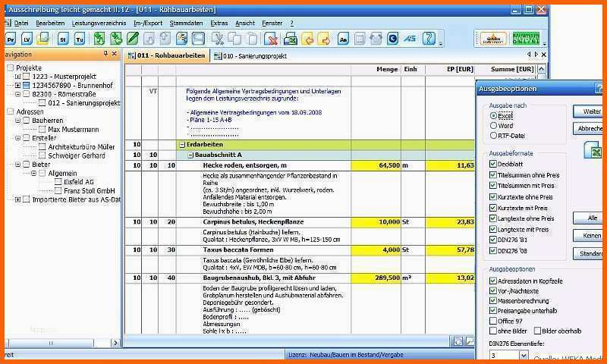Viewport: 607px width, 364px height.
Task: Open help with the question mark icon
Action: tap(429, 39)
